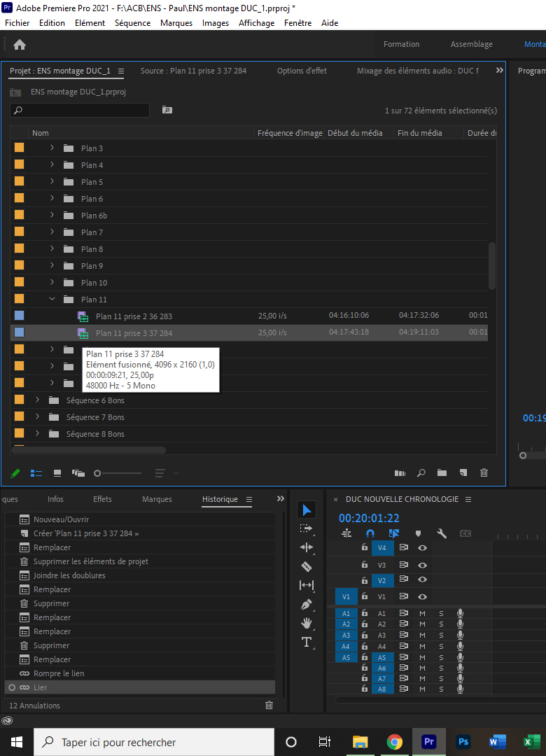Switch to Options d'effet tab
The width and height of the screenshot is (546, 756).
pos(302,71)
